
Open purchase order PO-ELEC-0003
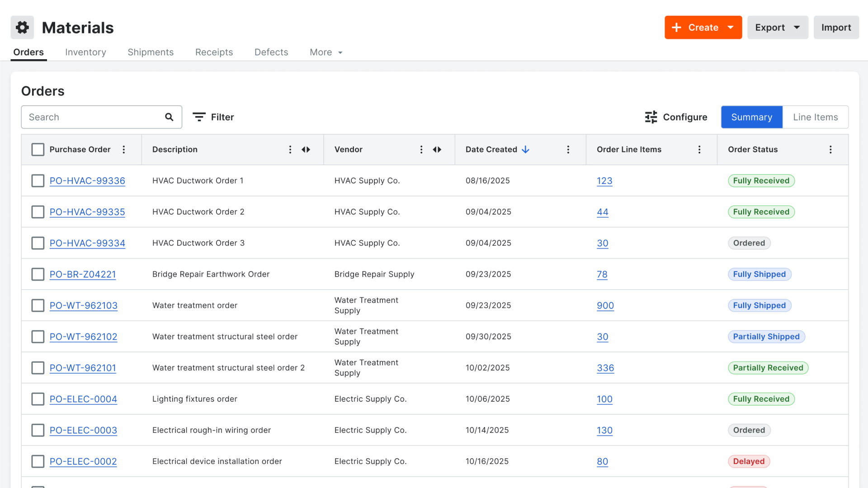[83, 430]
